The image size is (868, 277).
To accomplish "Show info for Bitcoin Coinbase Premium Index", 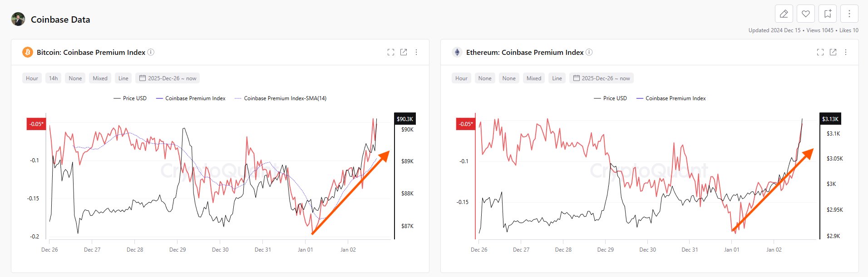I will point(151,52).
